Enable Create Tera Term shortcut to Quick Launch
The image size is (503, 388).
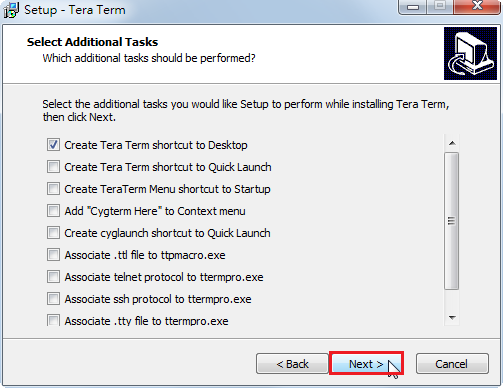[53, 167]
